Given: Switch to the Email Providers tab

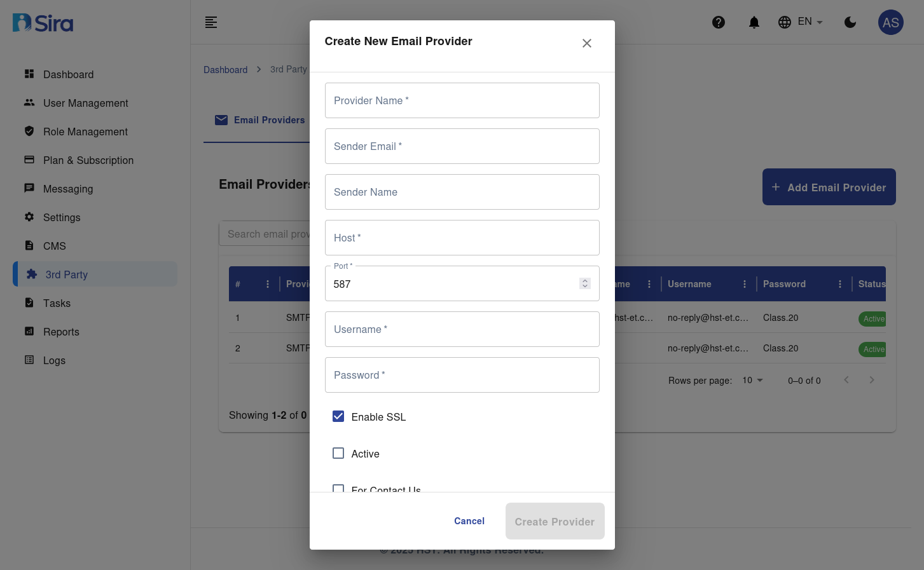Looking at the screenshot, I should pos(261,120).
